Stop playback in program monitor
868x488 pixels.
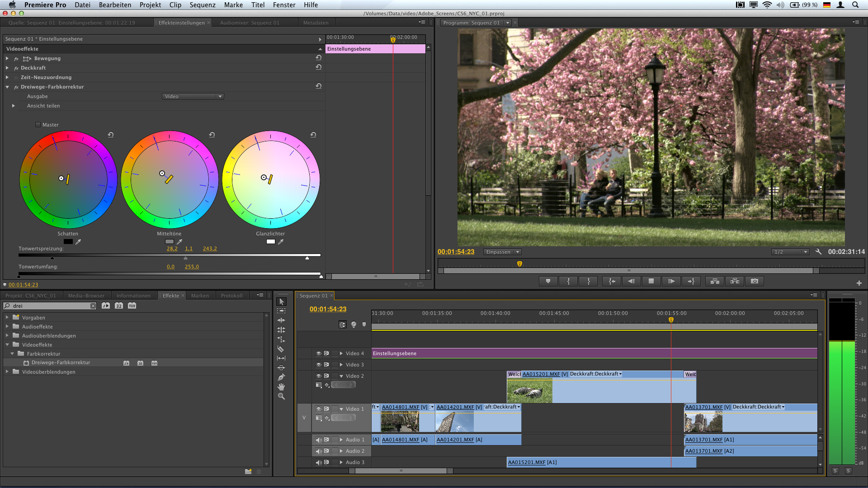(651, 281)
